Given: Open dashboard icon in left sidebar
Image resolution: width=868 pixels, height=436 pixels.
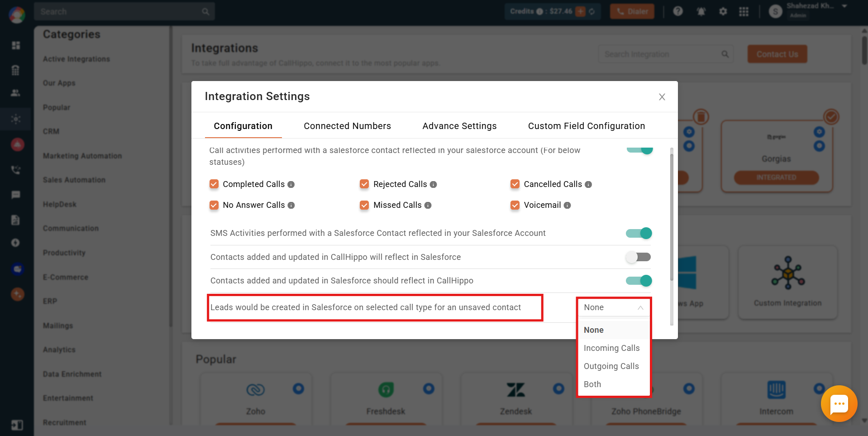Looking at the screenshot, I should tap(16, 45).
